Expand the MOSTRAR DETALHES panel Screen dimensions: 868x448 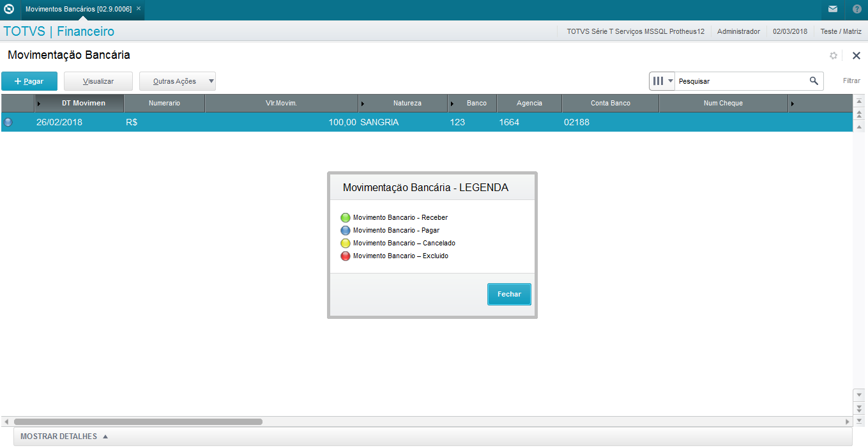coord(433,436)
